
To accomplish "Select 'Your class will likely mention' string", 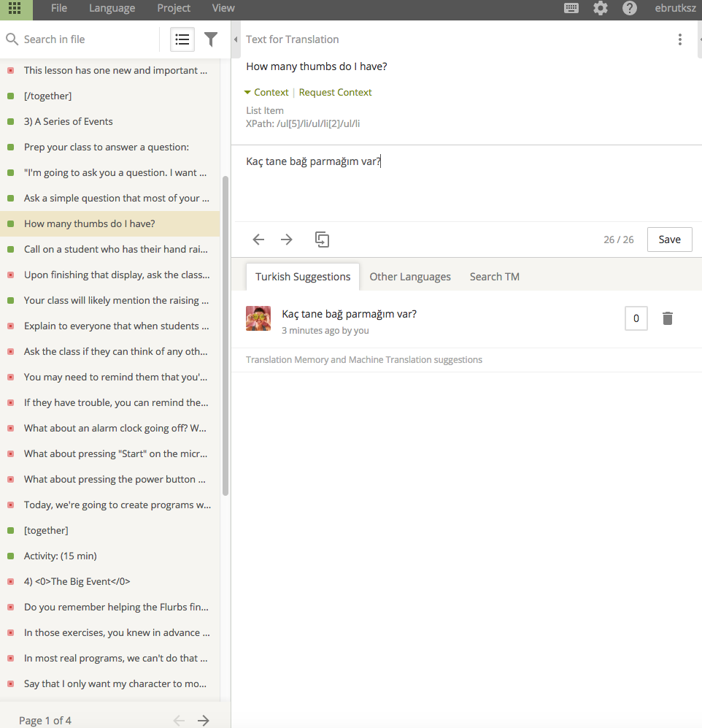I will pos(110,300).
